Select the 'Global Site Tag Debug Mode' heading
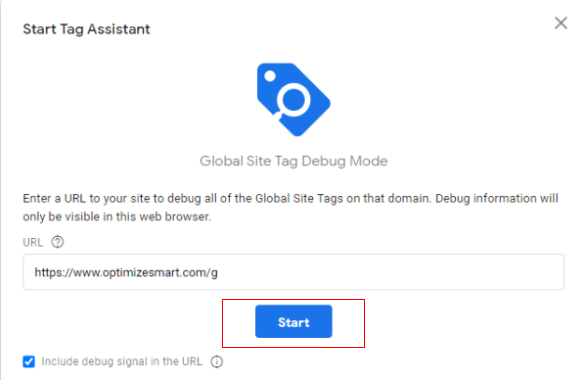 [x=293, y=161]
